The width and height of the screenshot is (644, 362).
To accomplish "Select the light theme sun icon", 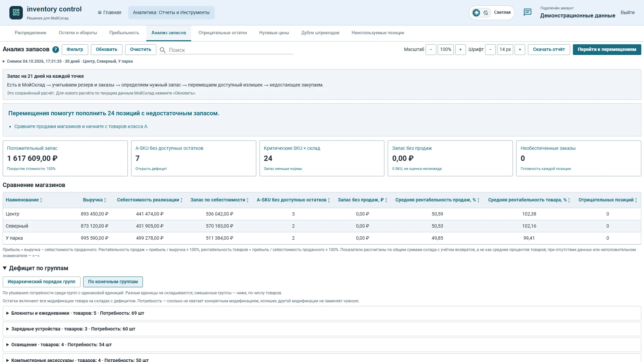I will click(x=476, y=13).
